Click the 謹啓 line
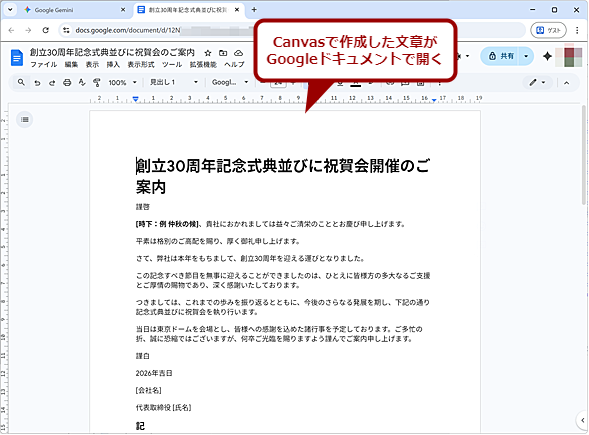The width and height of the screenshot is (589, 435). click(143, 207)
